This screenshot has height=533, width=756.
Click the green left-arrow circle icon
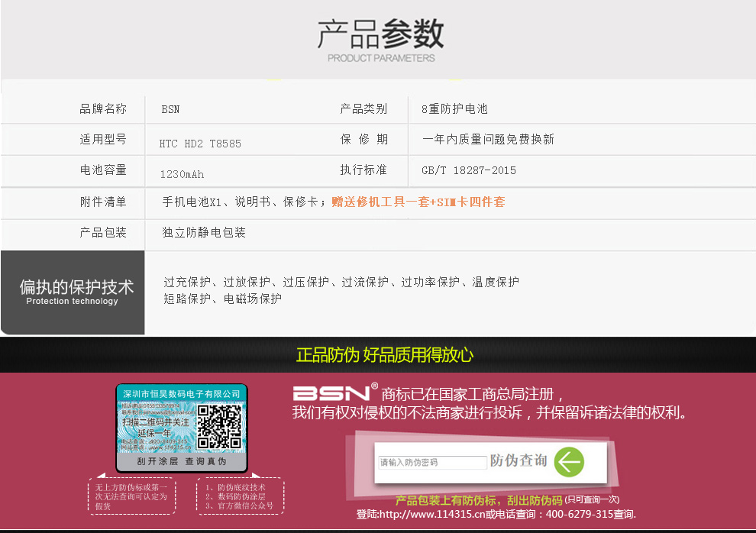pyautogui.click(x=569, y=462)
